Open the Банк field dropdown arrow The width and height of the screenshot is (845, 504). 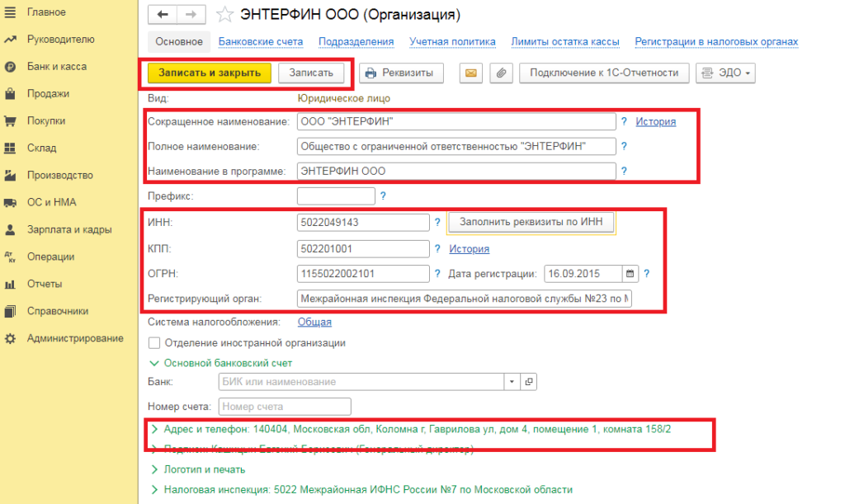click(512, 382)
